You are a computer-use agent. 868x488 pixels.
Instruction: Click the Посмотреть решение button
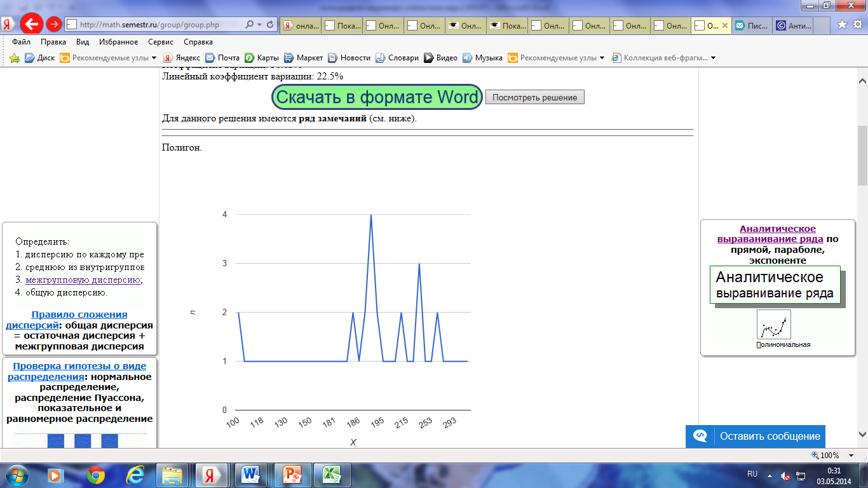pyautogui.click(x=534, y=97)
